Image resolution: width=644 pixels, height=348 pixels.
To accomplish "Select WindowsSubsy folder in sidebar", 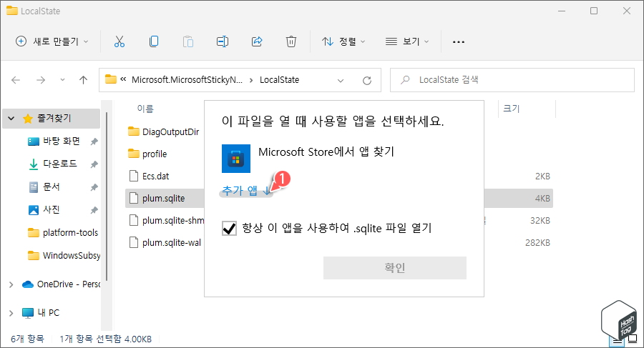I will click(x=72, y=256).
